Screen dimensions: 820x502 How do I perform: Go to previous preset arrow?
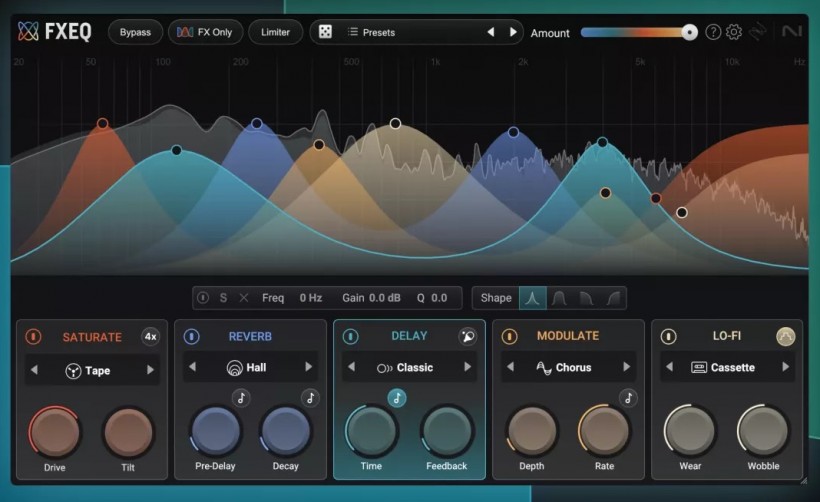[491, 32]
